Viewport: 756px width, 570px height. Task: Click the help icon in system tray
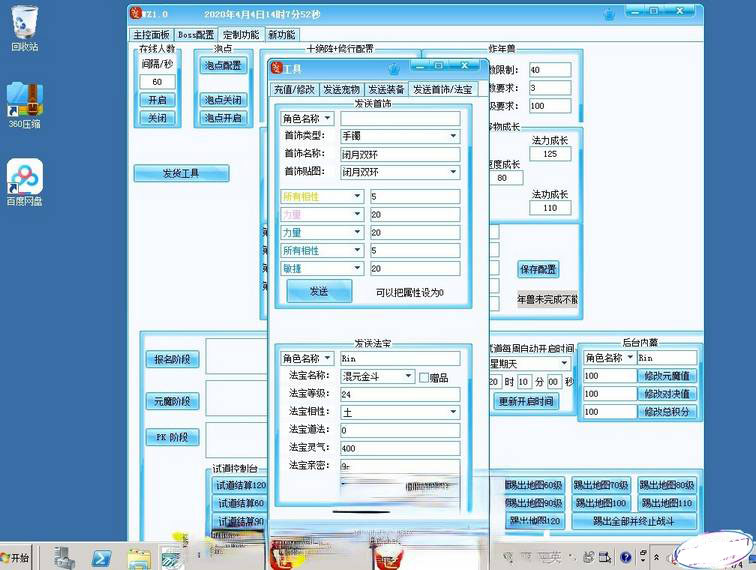click(x=626, y=557)
